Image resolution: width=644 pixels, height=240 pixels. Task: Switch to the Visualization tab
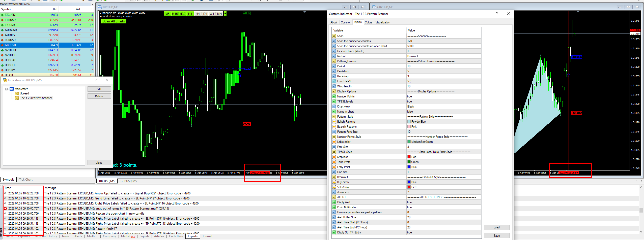coord(383,22)
